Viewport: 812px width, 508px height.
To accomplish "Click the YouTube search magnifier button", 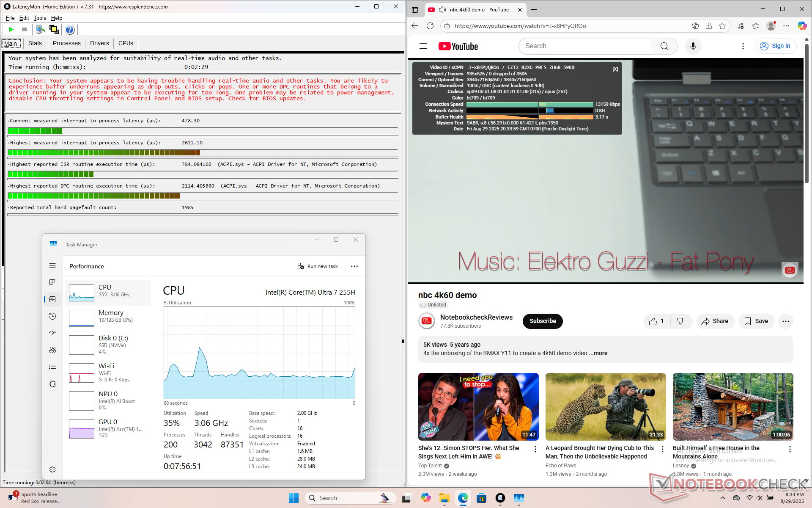I will 664,46.
